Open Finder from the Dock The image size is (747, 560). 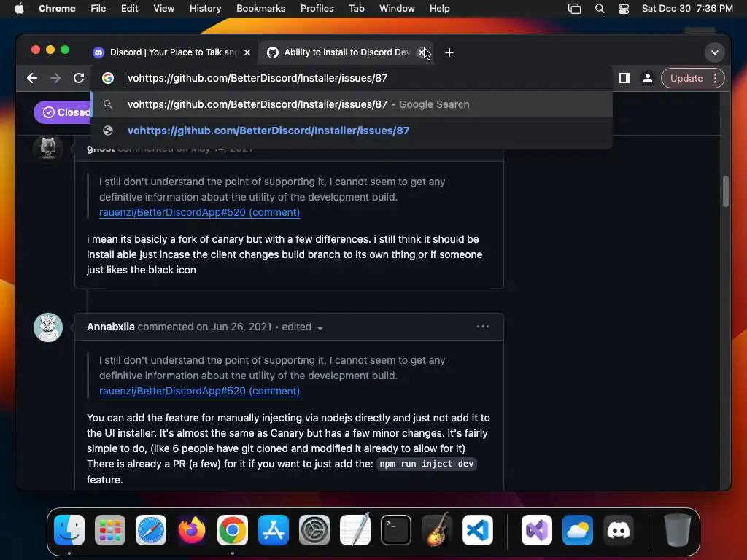tap(69, 530)
